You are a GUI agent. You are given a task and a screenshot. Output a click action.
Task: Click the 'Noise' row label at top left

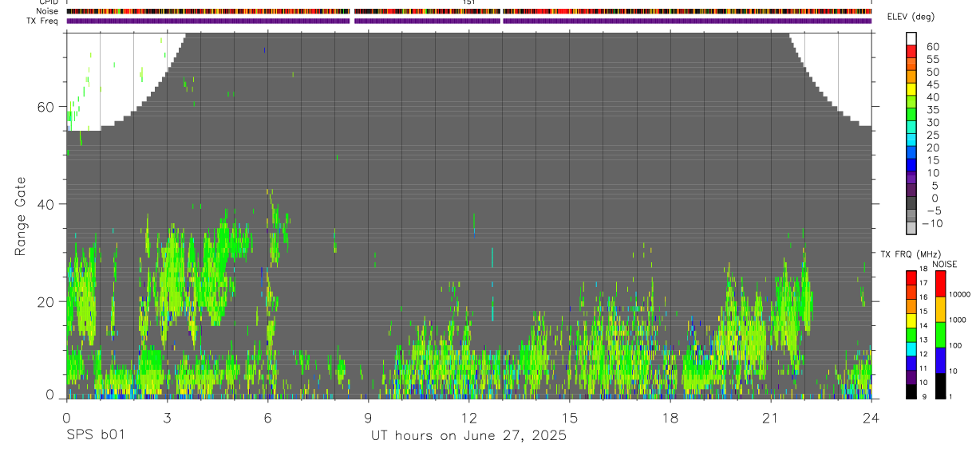tap(49, 11)
